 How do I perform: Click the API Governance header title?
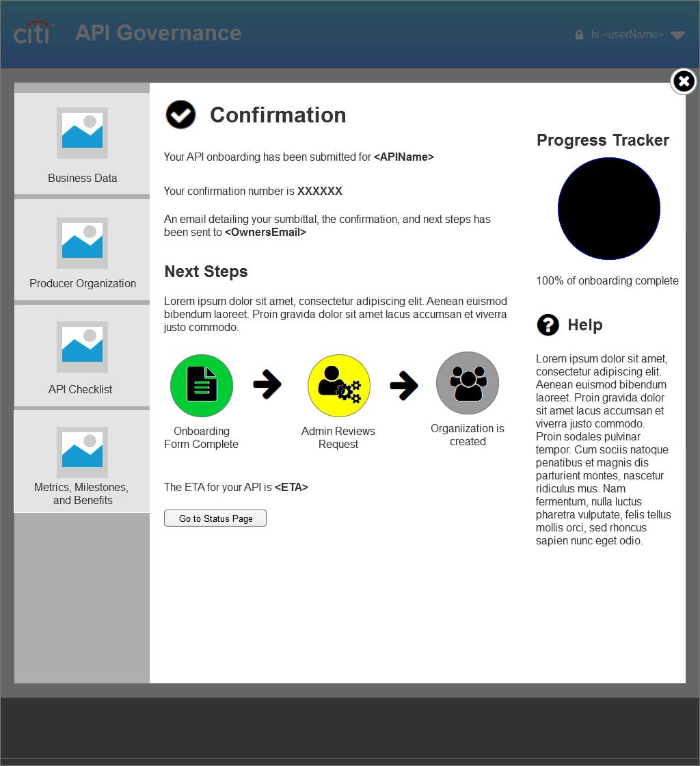pyautogui.click(x=158, y=33)
